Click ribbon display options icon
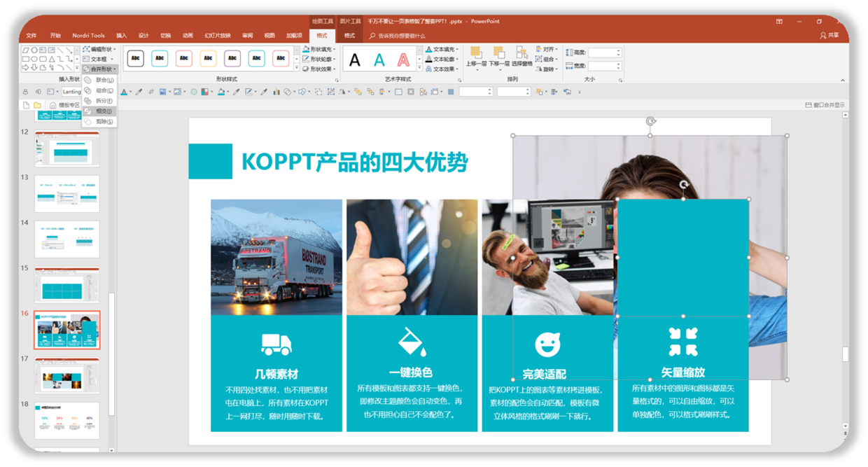This screenshot has height=467, width=868. point(779,22)
